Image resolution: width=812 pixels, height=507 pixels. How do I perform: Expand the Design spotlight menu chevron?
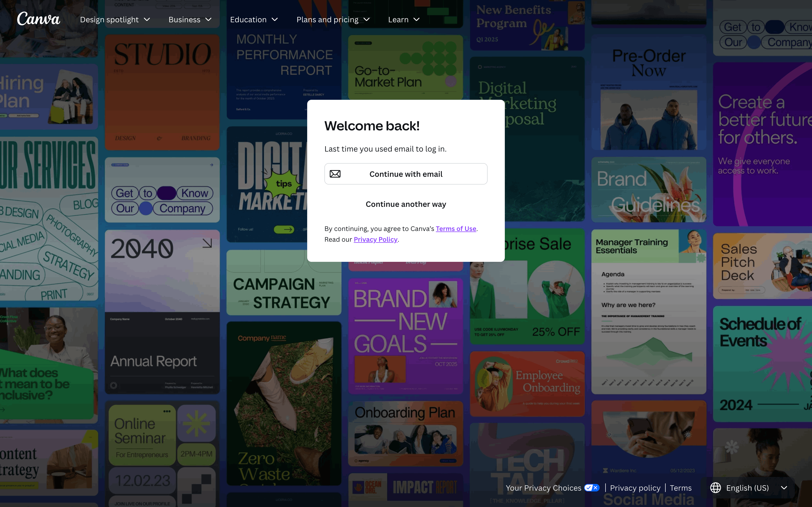point(147,19)
